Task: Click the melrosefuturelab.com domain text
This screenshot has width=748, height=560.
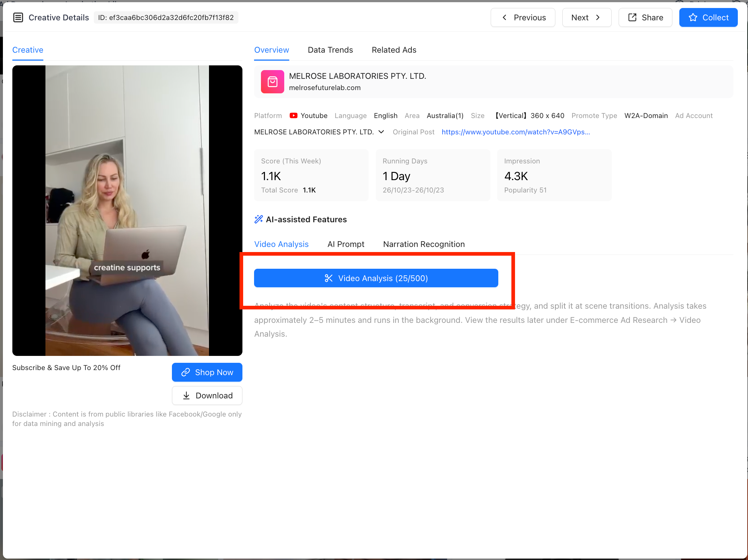Action: pyautogui.click(x=325, y=88)
